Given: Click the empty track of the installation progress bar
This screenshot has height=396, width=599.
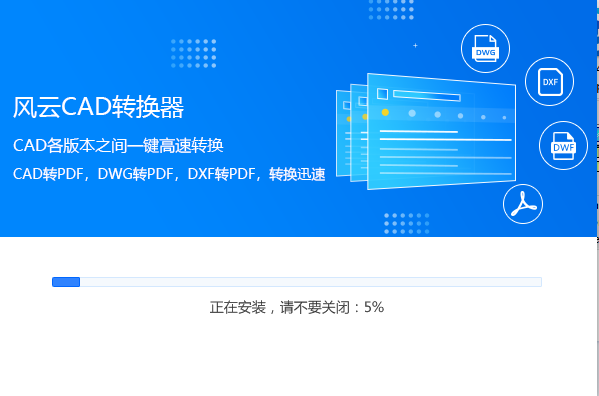Looking at the screenshot, I should click(311, 282).
